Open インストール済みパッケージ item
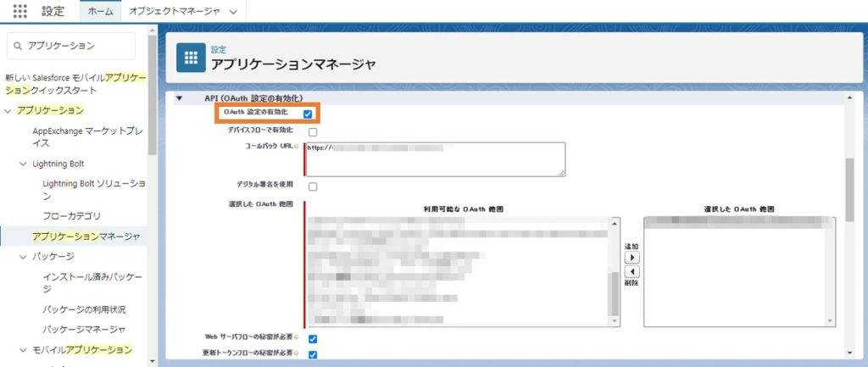Screen dimensions: 868x367 tap(92, 282)
